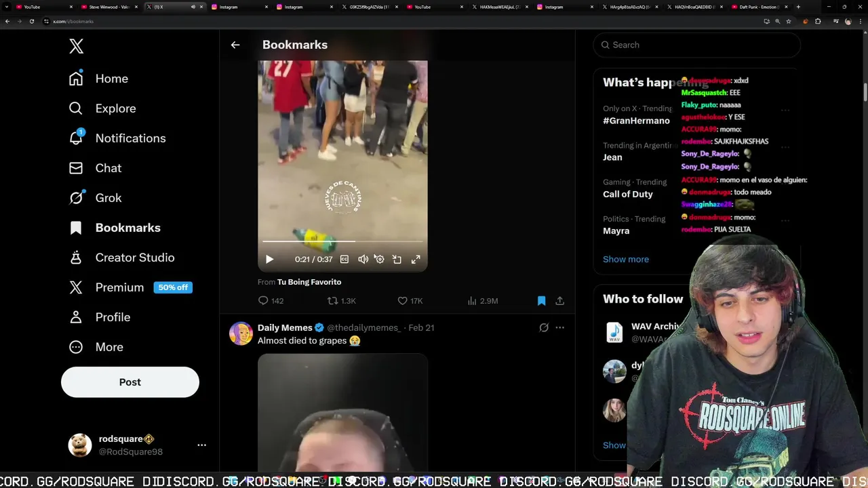Viewport: 868px width, 488px height.
Task: Click the X logo in sidebar
Action: pyautogui.click(x=76, y=46)
